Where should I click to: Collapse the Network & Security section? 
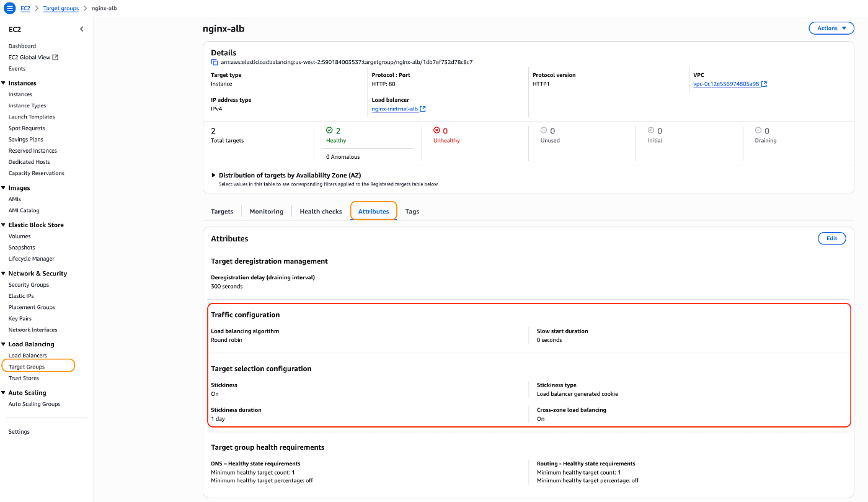coord(3,274)
